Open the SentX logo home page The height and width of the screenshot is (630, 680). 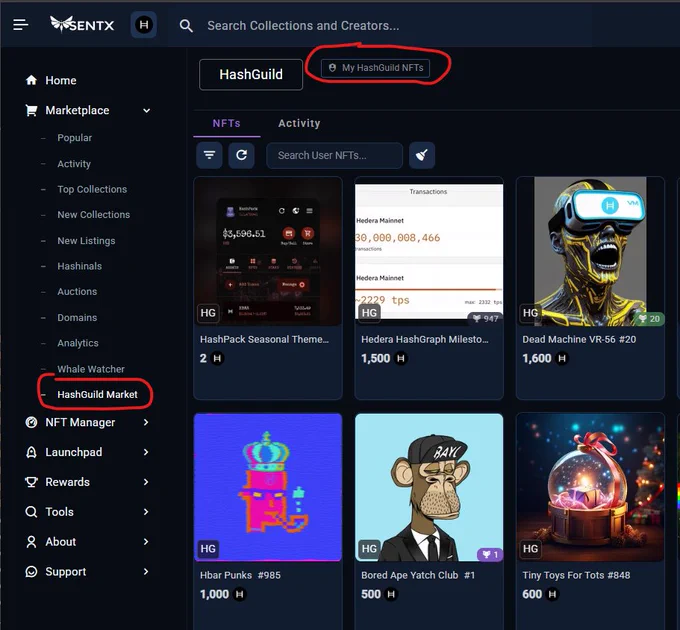[x=82, y=25]
